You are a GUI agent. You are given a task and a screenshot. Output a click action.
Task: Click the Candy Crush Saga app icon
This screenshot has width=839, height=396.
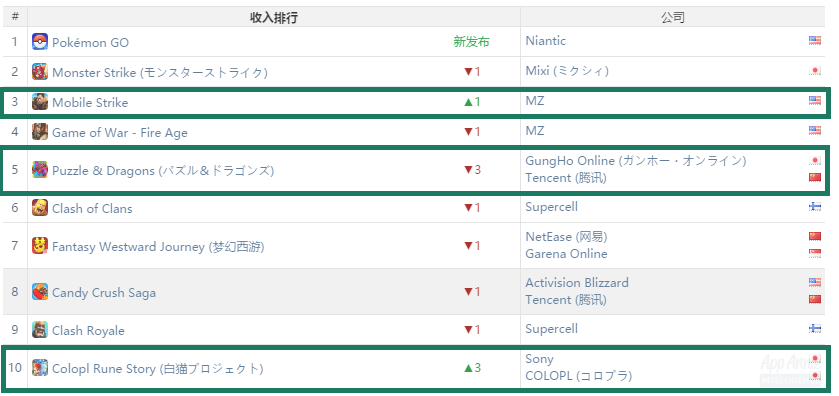[x=40, y=292]
